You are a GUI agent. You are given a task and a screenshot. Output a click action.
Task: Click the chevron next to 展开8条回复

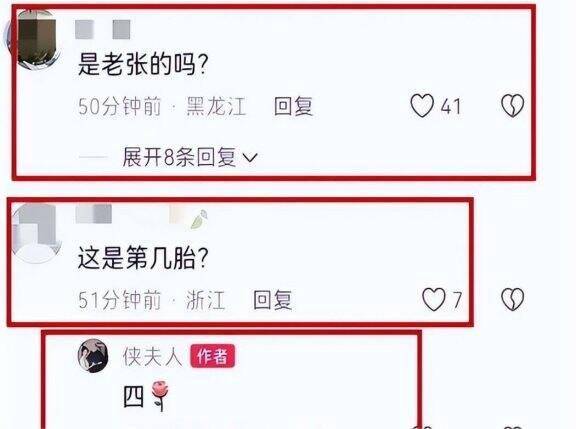click(x=250, y=158)
